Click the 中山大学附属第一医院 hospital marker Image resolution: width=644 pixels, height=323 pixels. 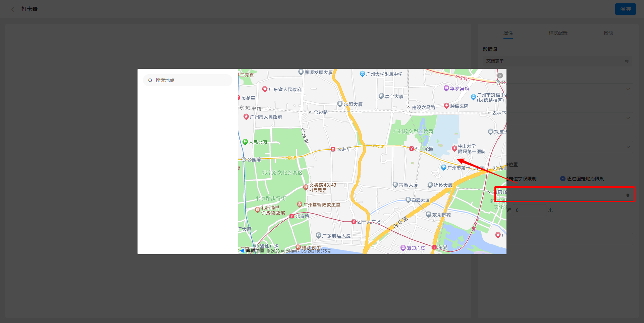[455, 148]
